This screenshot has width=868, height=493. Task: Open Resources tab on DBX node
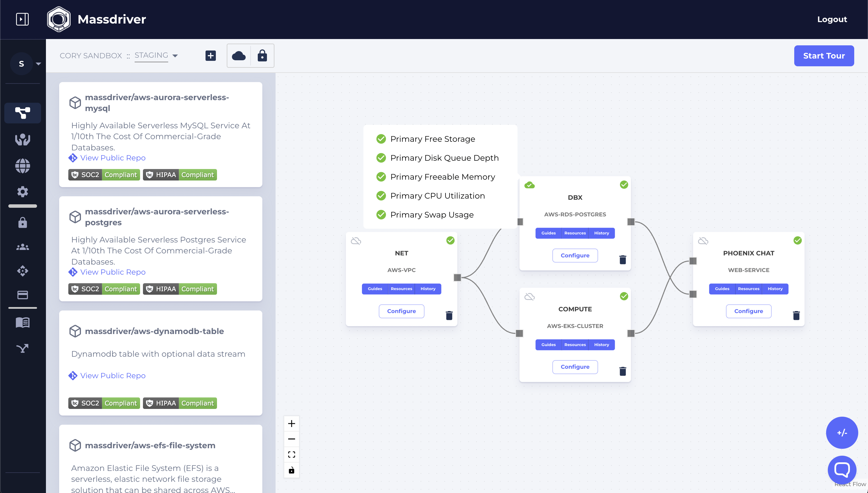coord(575,233)
